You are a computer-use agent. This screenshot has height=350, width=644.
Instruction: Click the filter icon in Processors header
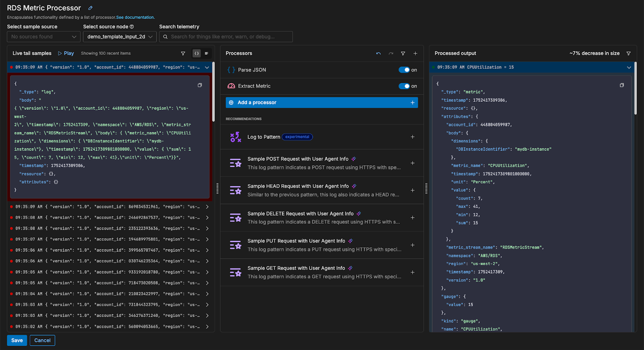pyautogui.click(x=403, y=54)
